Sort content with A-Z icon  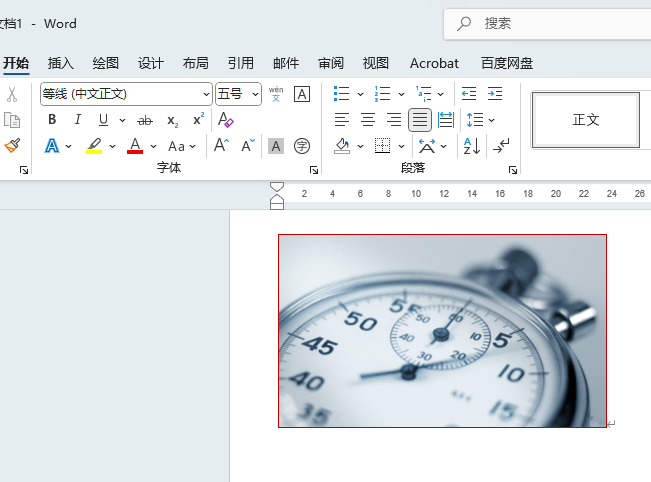click(x=472, y=146)
